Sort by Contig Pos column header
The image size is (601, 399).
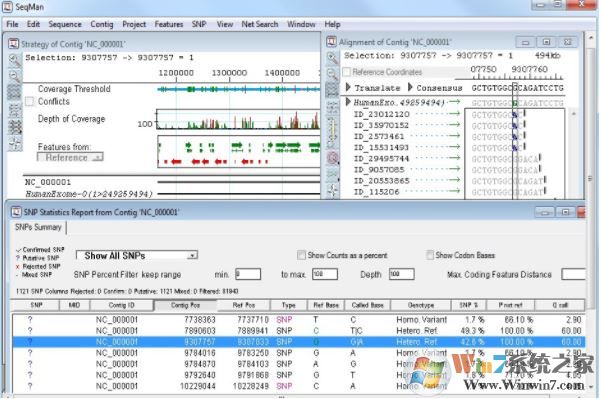click(x=185, y=305)
